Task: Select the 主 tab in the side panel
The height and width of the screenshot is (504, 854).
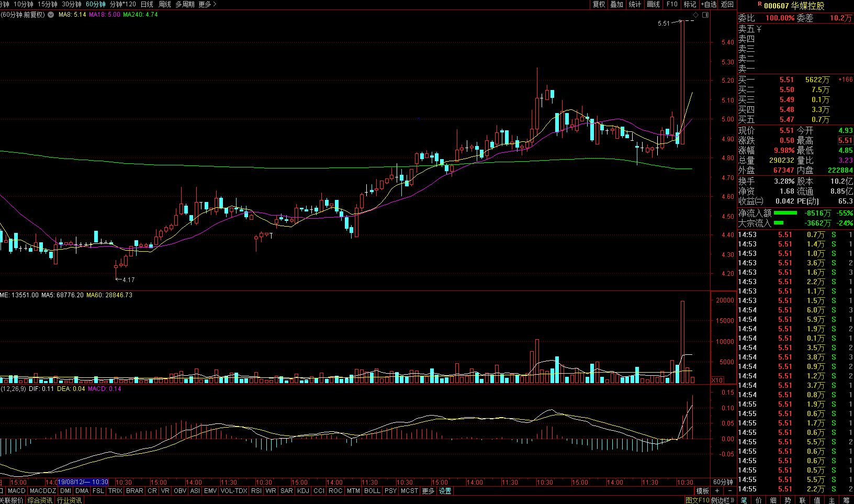Action: pyautogui.click(x=831, y=500)
